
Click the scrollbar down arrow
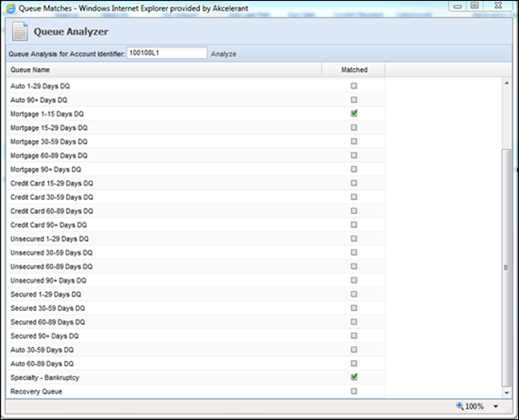[507, 393]
